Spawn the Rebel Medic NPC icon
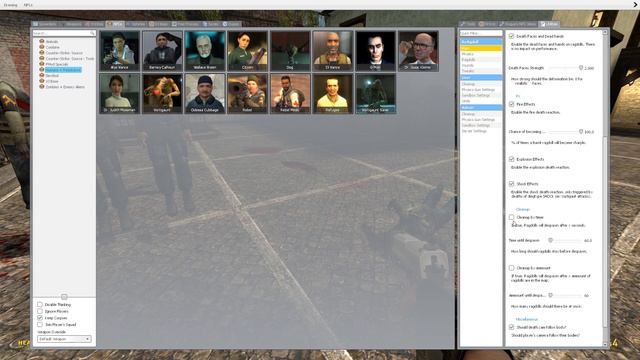 point(290,93)
